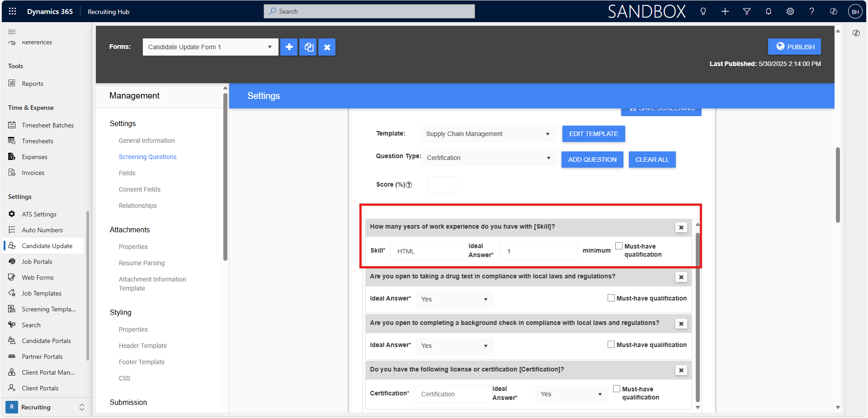Click the Skill field containing HTML
Image resolution: width=868 pixels, height=418 pixels.
tap(429, 251)
